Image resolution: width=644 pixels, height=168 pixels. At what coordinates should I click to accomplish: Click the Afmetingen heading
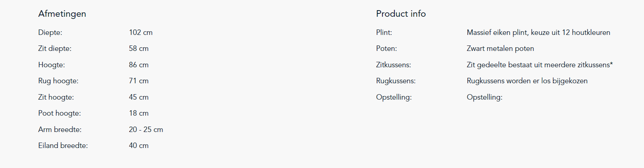[62, 14]
